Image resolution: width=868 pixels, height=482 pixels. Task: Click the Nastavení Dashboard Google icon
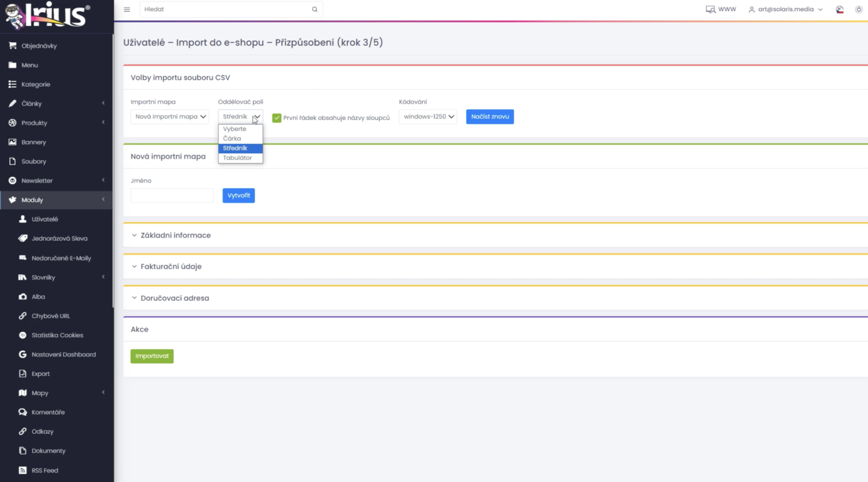[x=23, y=355]
